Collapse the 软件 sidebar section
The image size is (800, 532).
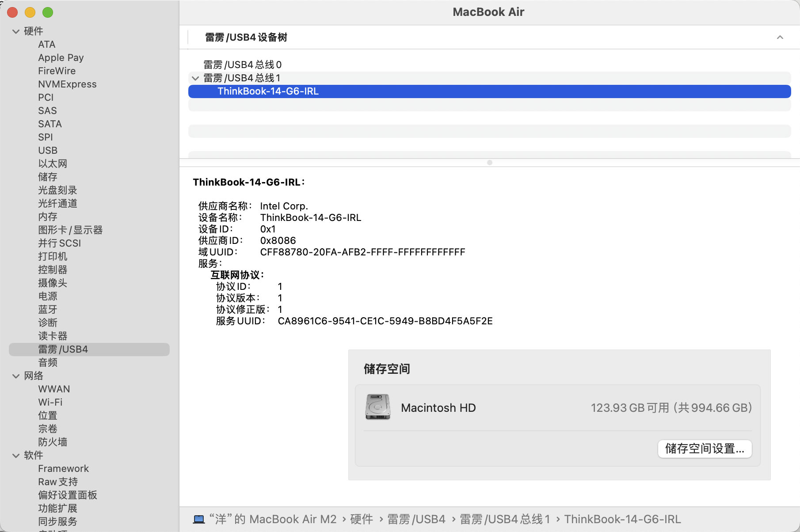pos(16,456)
